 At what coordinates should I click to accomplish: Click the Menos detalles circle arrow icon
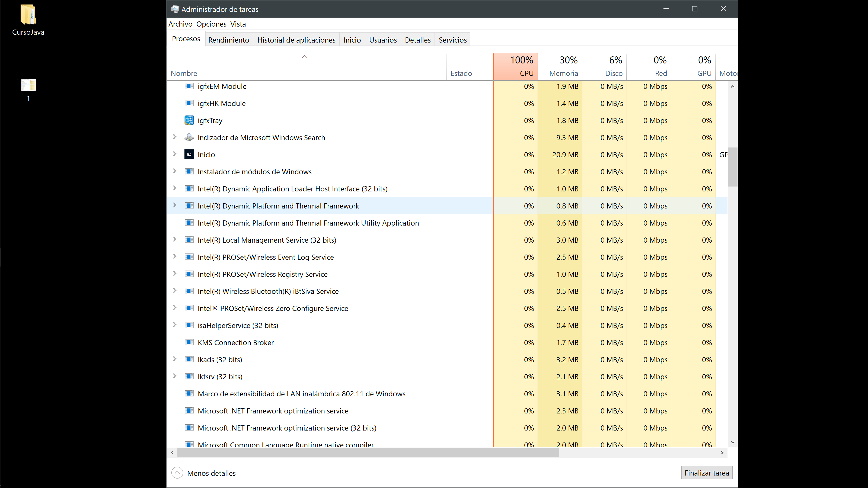pyautogui.click(x=177, y=473)
